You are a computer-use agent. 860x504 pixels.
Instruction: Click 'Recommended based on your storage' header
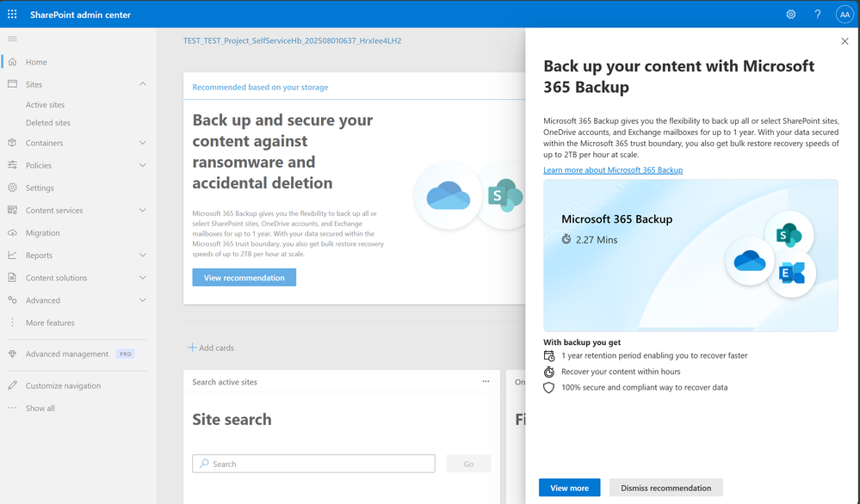pyautogui.click(x=260, y=87)
